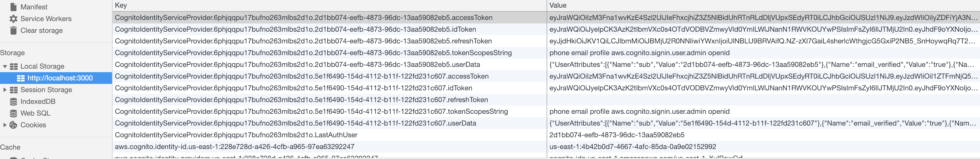Click the aws.cognito.identity-id key row
This screenshot has height=159, width=980.
click(x=234, y=147)
